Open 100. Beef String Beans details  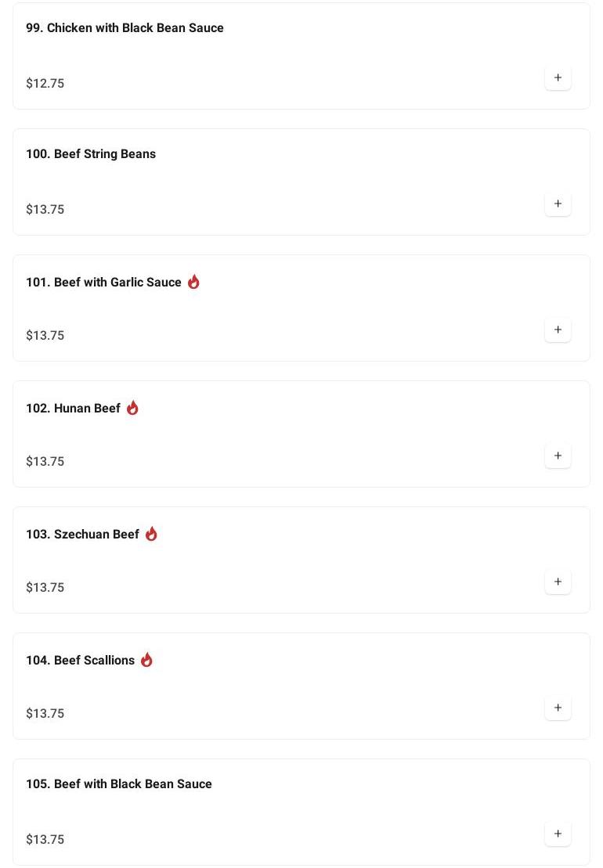click(x=91, y=154)
